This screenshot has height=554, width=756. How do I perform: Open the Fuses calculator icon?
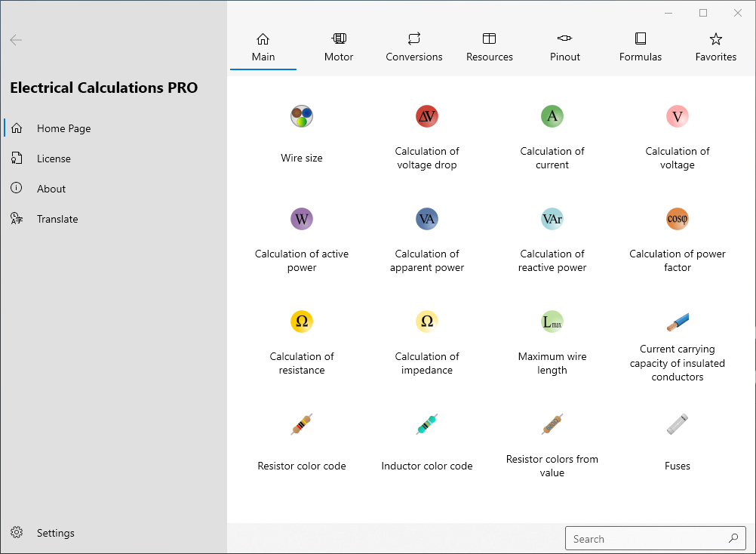pyautogui.click(x=678, y=424)
